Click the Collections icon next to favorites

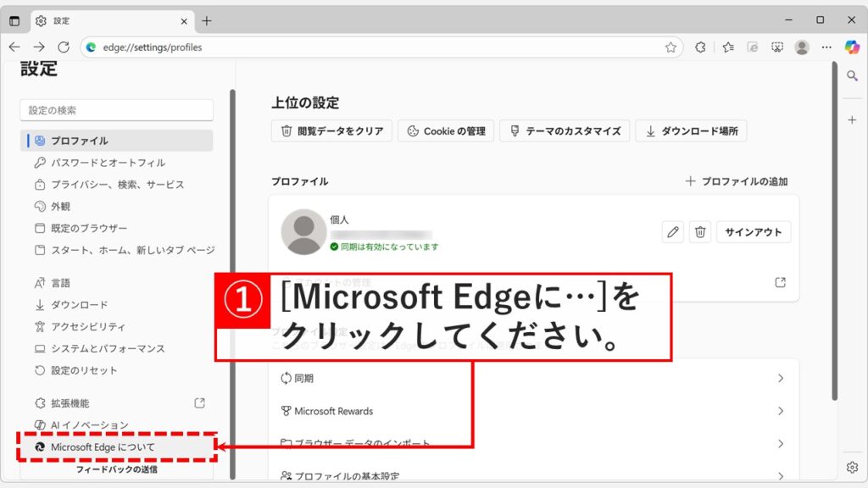click(x=727, y=48)
